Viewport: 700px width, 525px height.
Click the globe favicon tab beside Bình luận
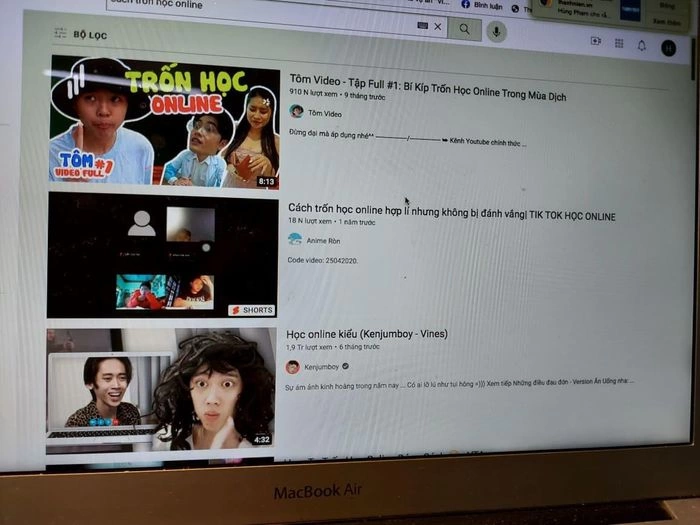pos(515,8)
